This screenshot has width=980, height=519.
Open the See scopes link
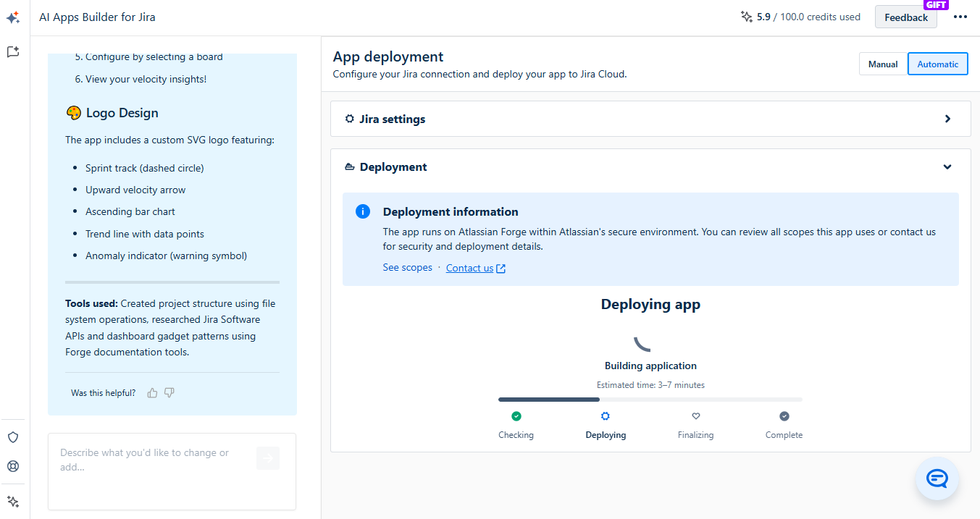tap(407, 268)
